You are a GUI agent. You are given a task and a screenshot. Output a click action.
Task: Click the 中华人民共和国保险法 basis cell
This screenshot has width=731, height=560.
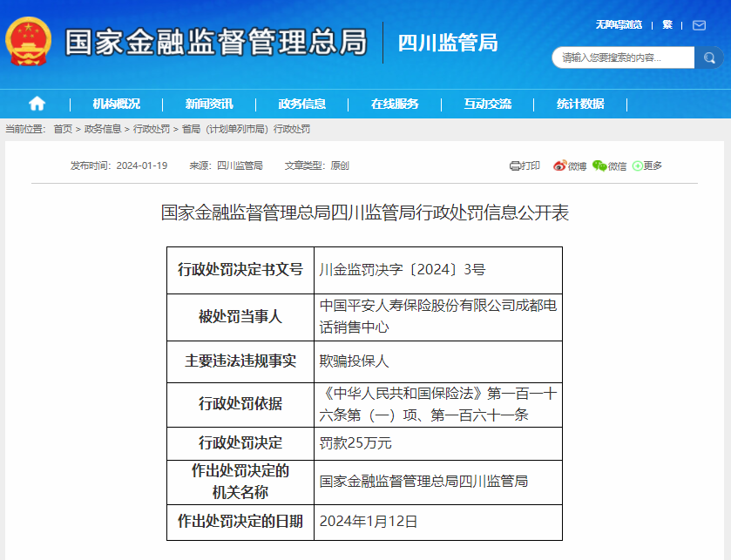point(438,405)
